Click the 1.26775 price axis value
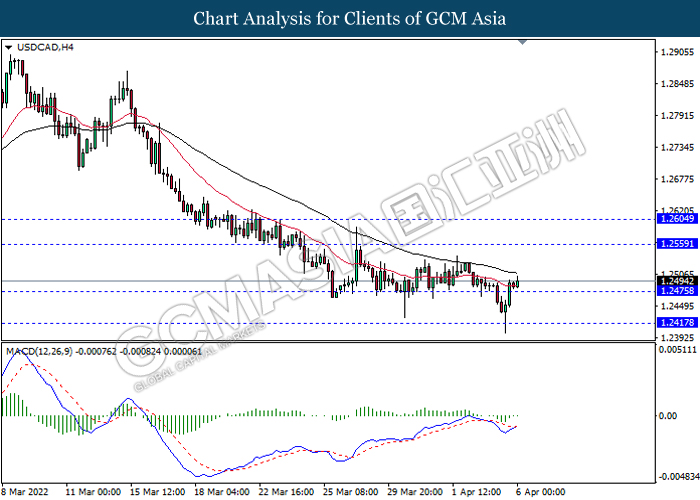 pyautogui.click(x=678, y=179)
